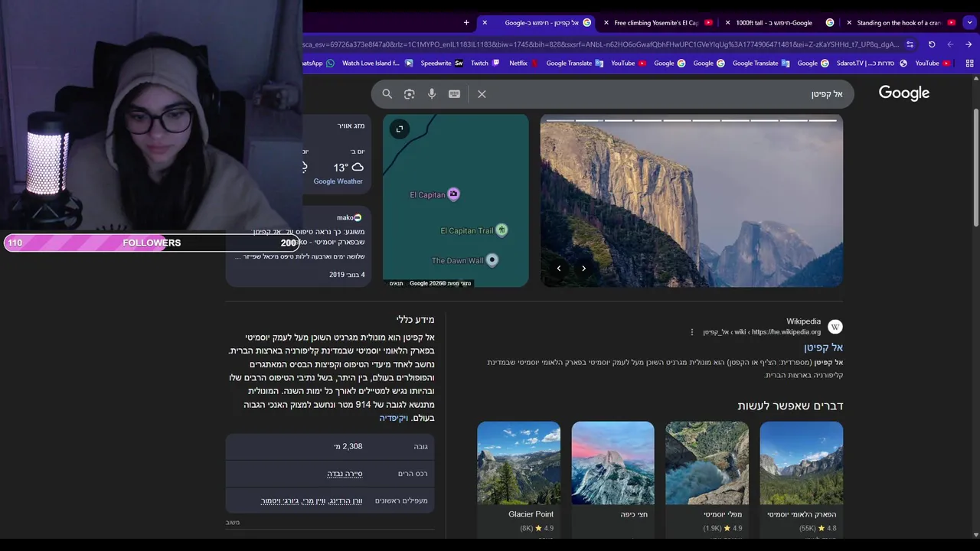Start voice search with the microphone icon
Viewport: 980px width, 551px height.
(x=432, y=94)
